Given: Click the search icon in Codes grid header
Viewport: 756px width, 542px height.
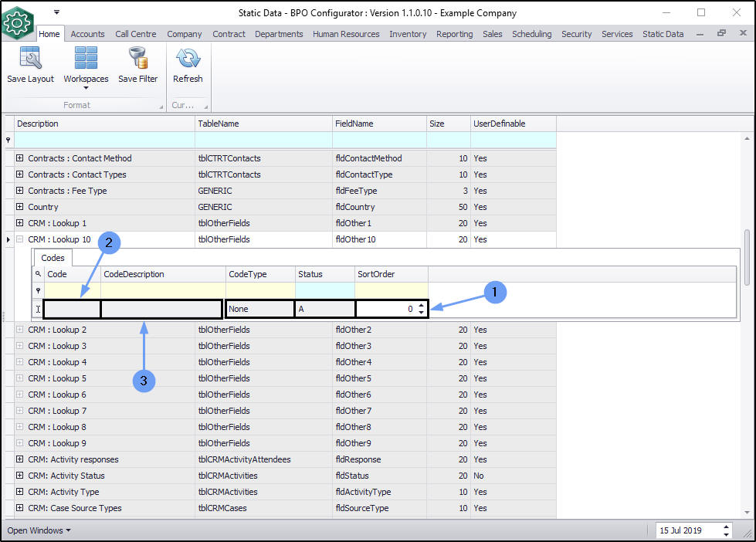Looking at the screenshot, I should [38, 274].
